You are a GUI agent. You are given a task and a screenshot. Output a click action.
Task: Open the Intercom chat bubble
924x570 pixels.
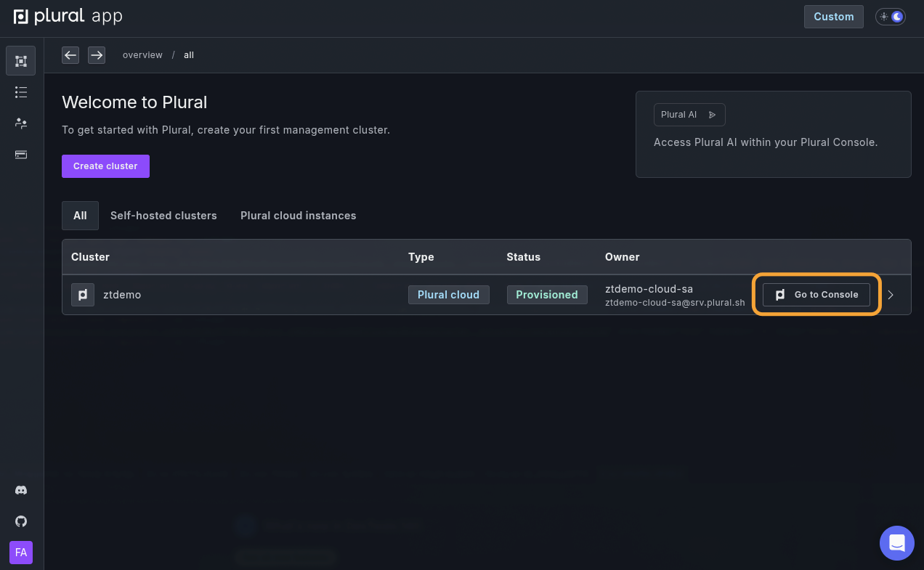[x=896, y=542]
